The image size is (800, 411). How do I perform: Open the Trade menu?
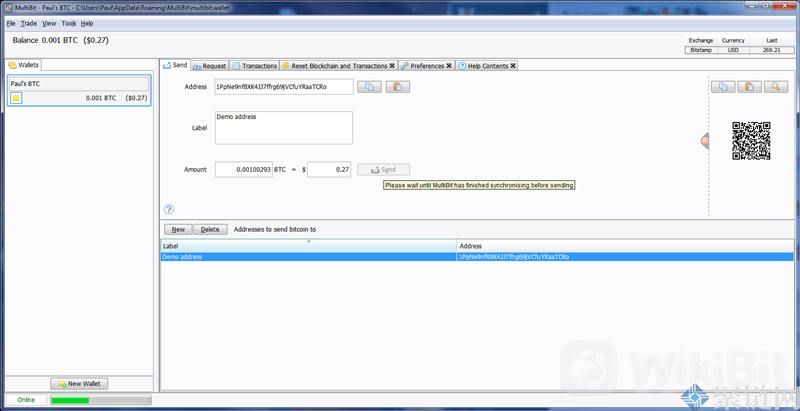pyautogui.click(x=29, y=23)
